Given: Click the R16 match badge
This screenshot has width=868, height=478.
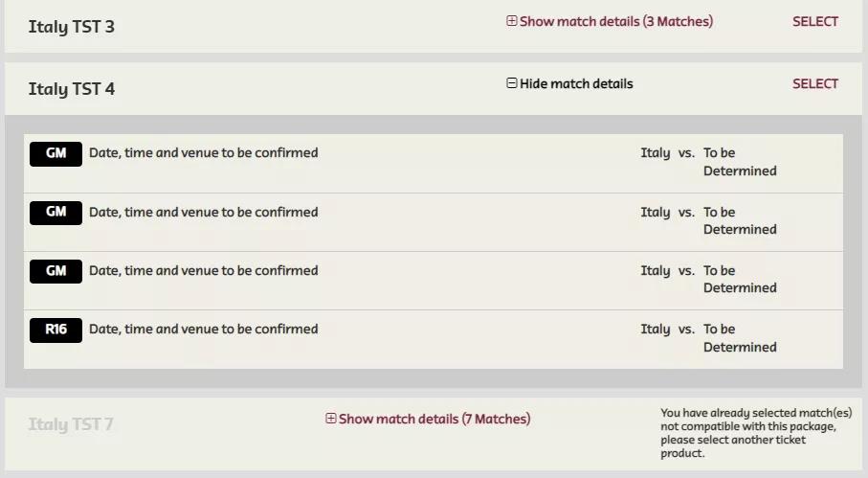Looking at the screenshot, I should (x=56, y=330).
